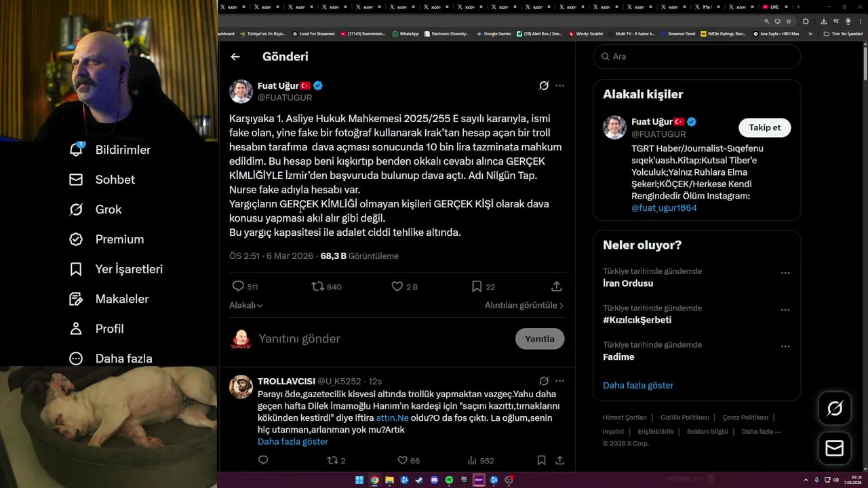Open Discord from the taskbar

(434, 480)
